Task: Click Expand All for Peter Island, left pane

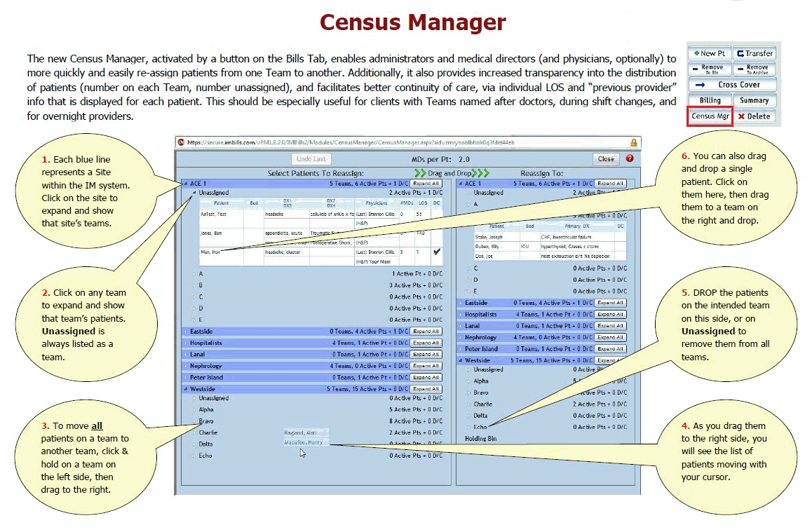Action: click(x=426, y=377)
